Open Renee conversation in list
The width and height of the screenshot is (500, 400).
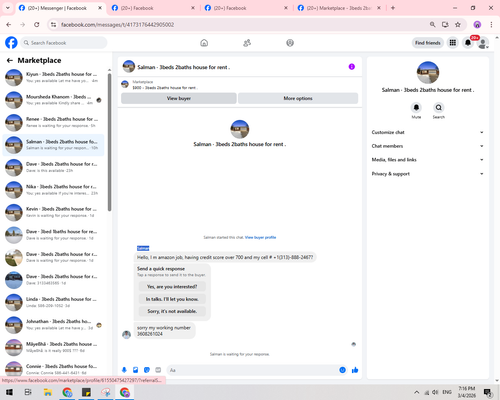point(53,122)
